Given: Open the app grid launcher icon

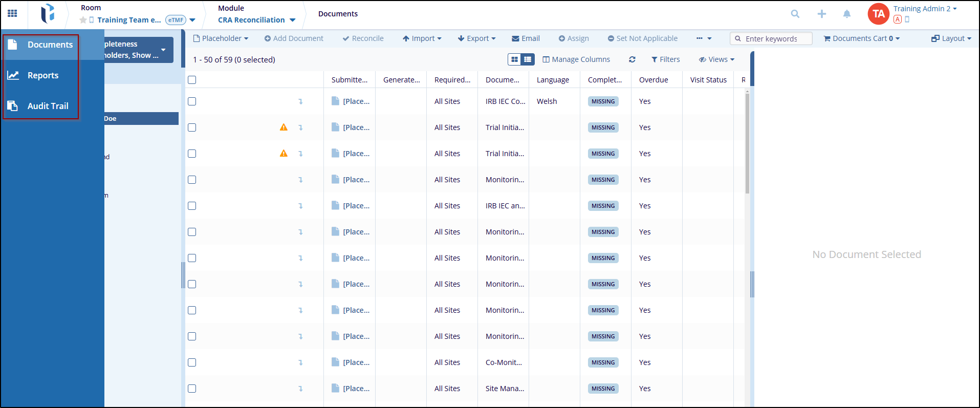Looking at the screenshot, I should tap(12, 14).
